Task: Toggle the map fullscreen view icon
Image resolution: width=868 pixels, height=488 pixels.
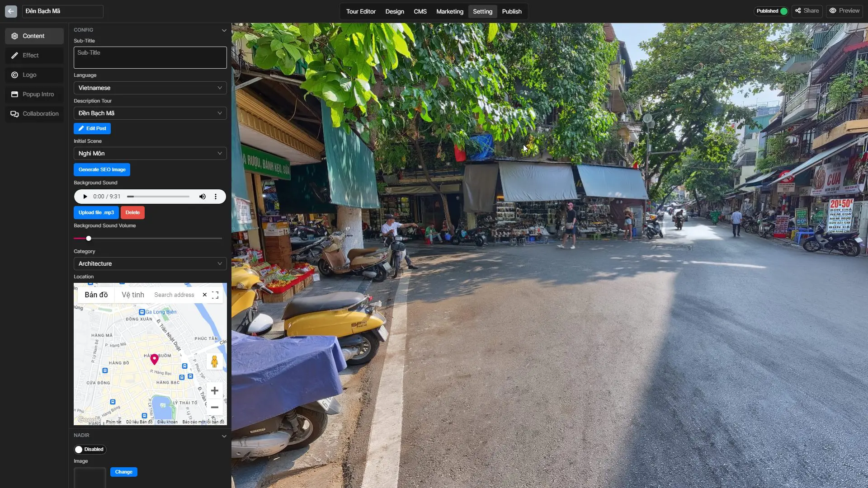Action: (x=216, y=295)
